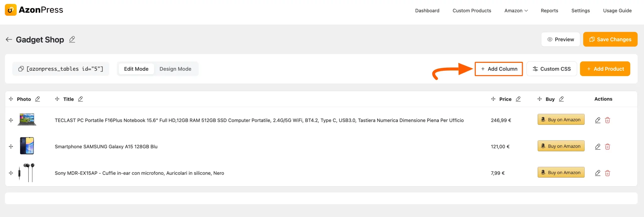Switch to Design Mode
Viewport: 644px width, 217px height.
(x=175, y=69)
